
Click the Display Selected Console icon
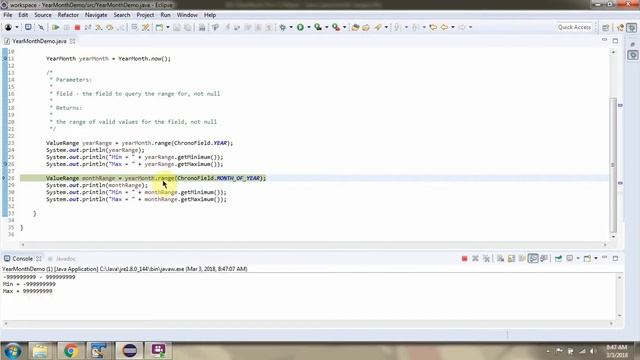click(x=570, y=258)
